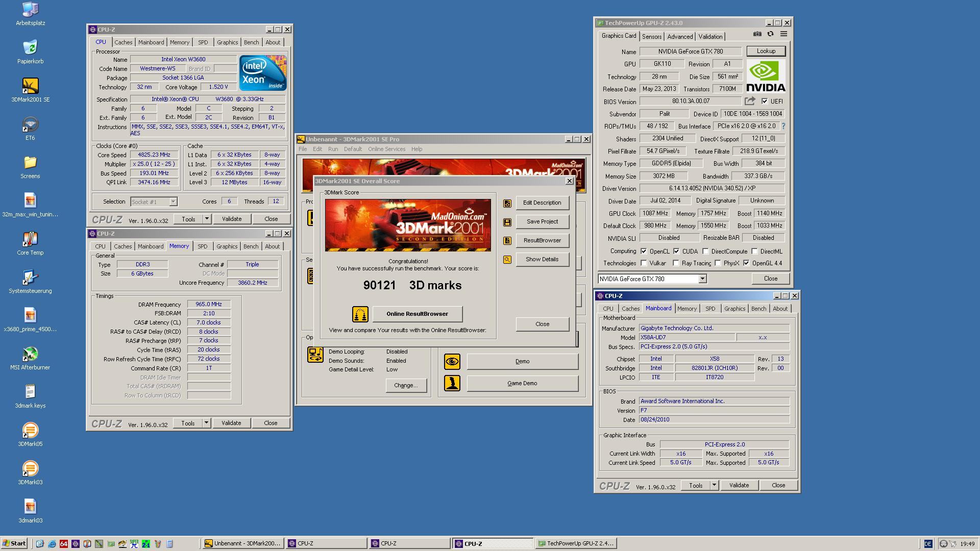
Task: Switch to the Sensors tab in GPU-Z
Action: [652, 37]
